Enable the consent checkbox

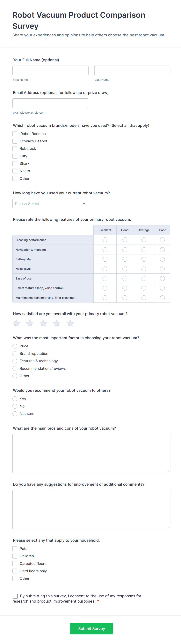click(x=15, y=596)
